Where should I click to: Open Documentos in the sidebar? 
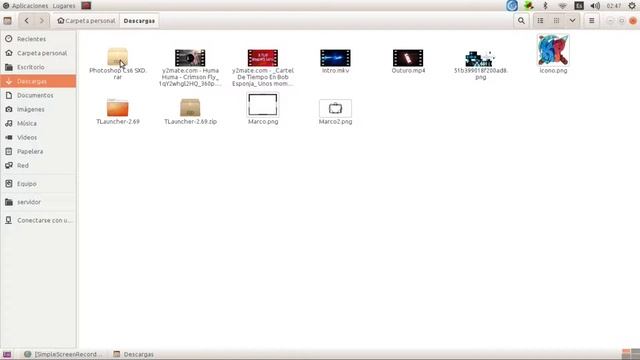click(38, 95)
